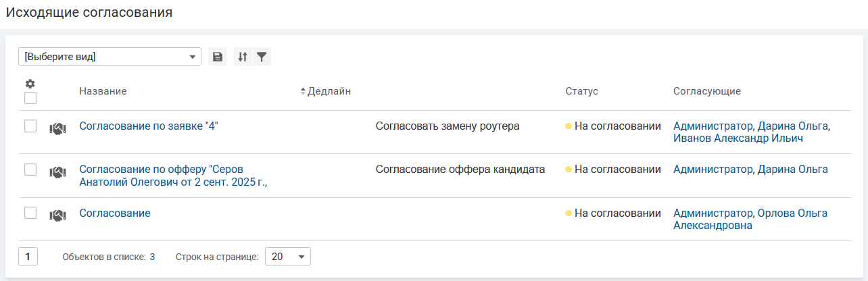Open approver link 'Иванов Александр Ильич'
This screenshot has height=281, width=868.
(x=738, y=138)
